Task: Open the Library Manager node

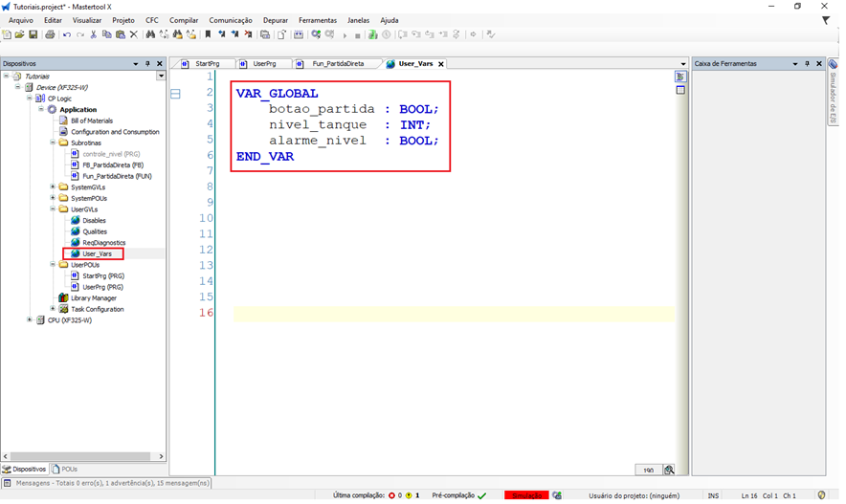Action: pos(93,298)
